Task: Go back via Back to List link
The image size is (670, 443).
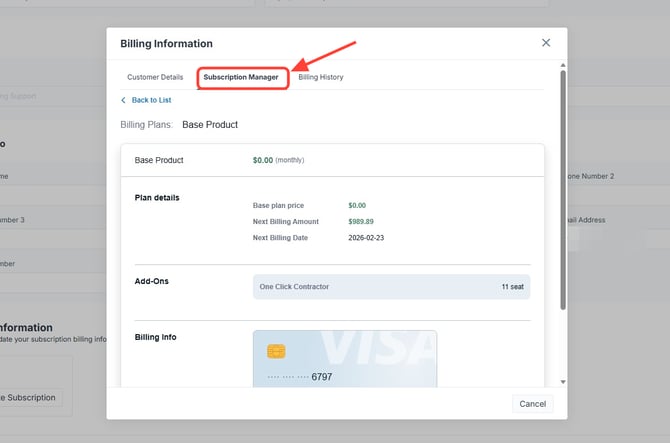Action: pyautogui.click(x=151, y=100)
